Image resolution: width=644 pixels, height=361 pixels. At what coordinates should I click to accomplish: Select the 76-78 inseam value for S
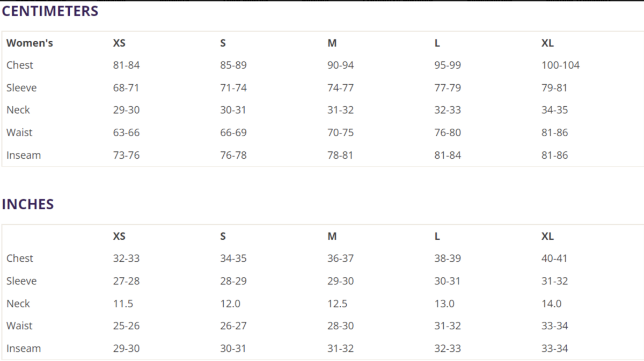tap(233, 155)
